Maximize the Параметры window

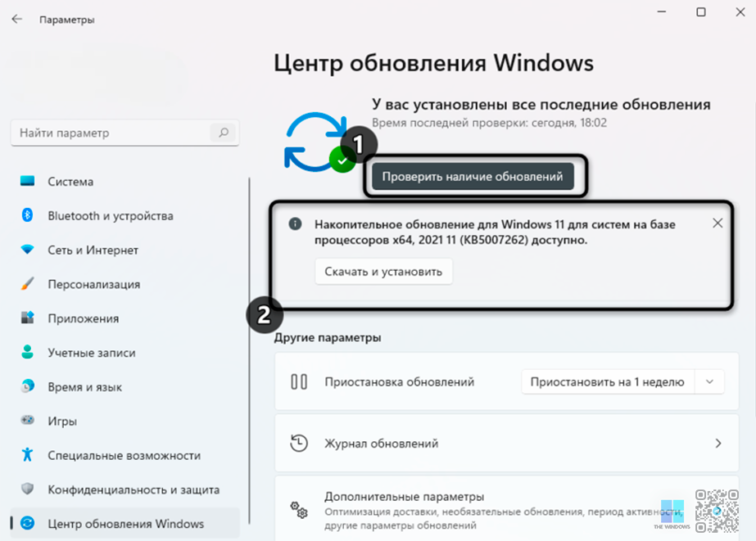point(701,11)
